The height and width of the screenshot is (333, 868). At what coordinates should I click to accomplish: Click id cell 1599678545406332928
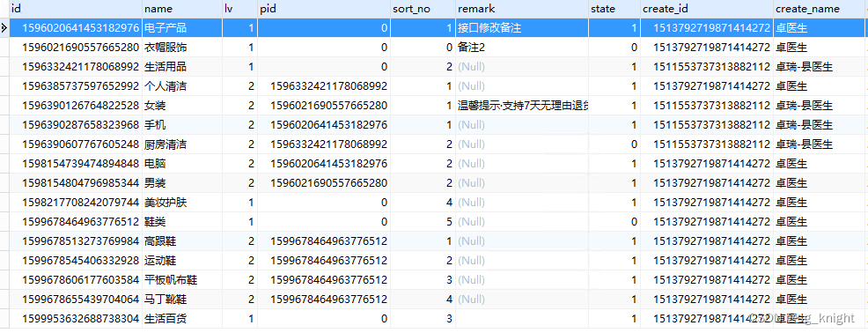[76, 261]
